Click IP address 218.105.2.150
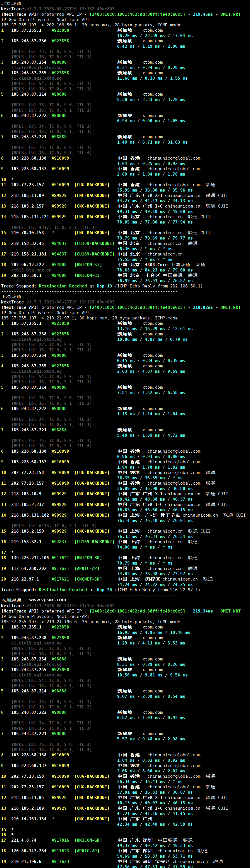The height and width of the screenshot is (868, 250). coord(27,531)
